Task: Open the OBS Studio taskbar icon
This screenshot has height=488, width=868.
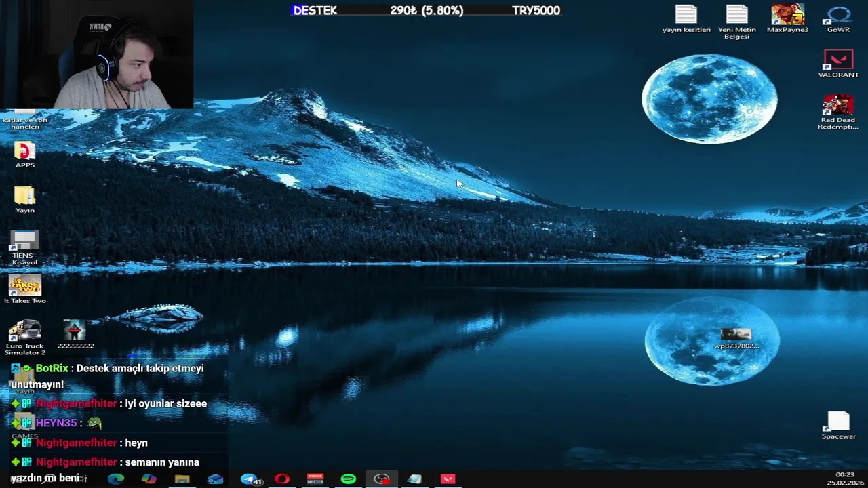Action: coord(382,479)
